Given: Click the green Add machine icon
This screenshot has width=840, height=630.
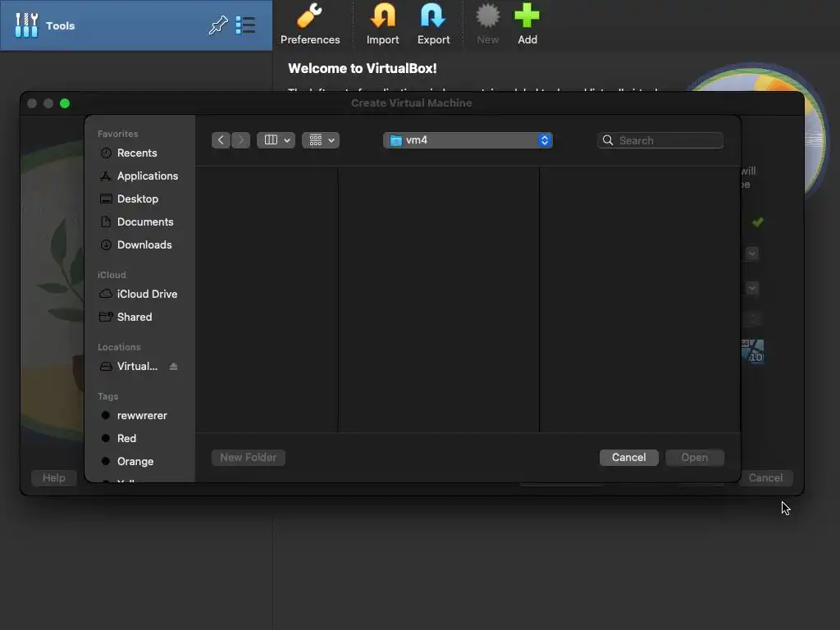Looking at the screenshot, I should click(527, 16).
